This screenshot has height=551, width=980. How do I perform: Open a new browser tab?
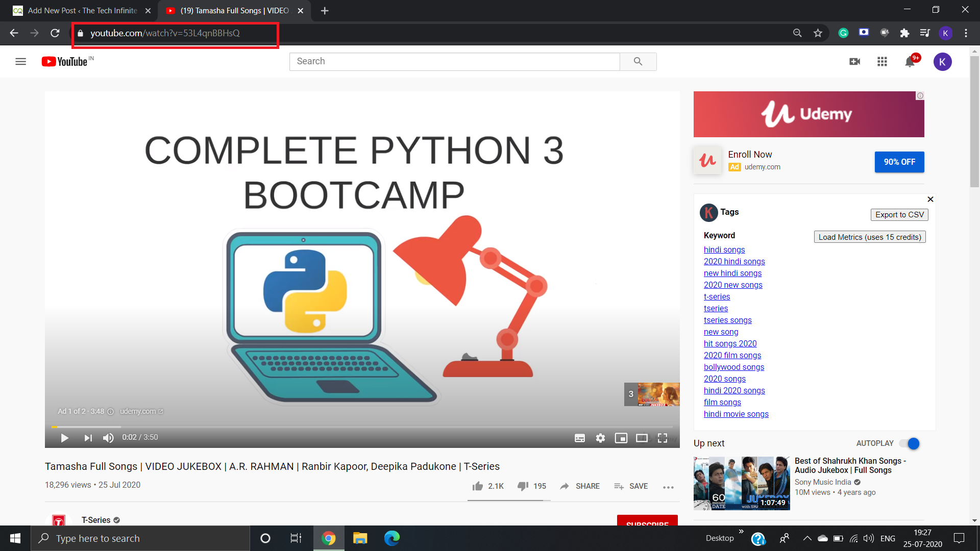(x=325, y=11)
